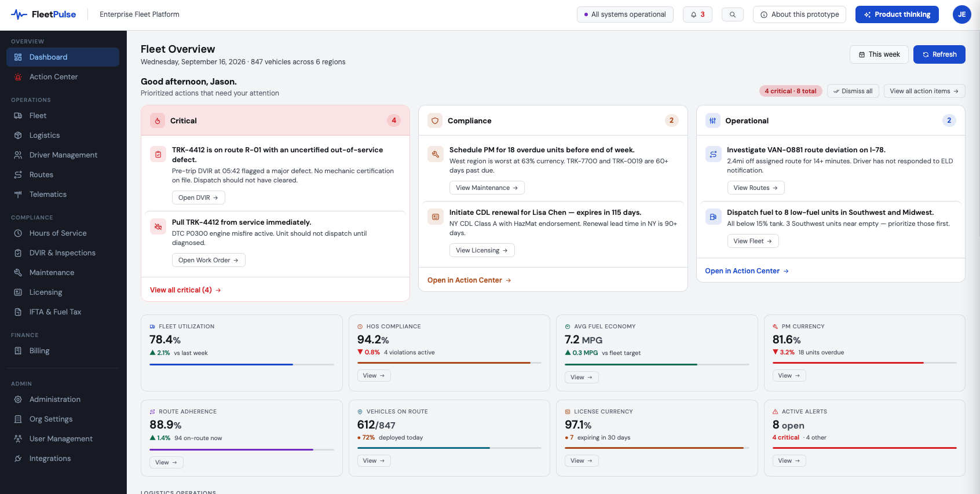The width and height of the screenshot is (980, 494).
Task: Click the Critical card flame icon
Action: 158,120
